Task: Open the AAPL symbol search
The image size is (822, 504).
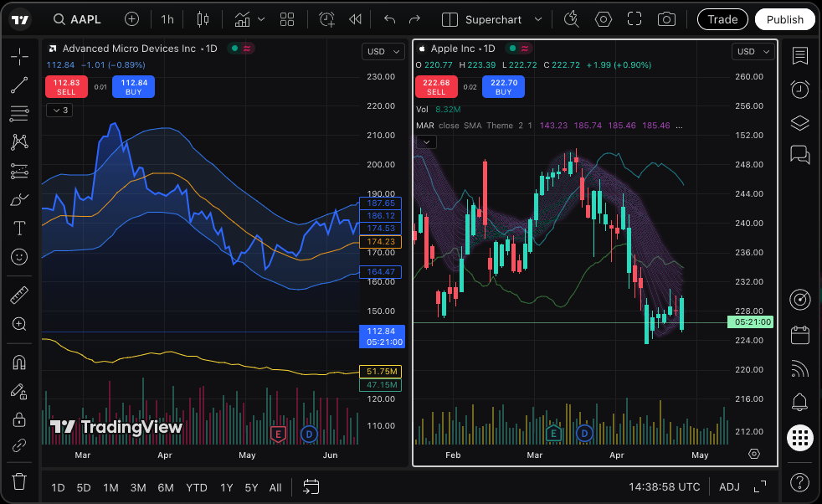Action: click(x=77, y=19)
